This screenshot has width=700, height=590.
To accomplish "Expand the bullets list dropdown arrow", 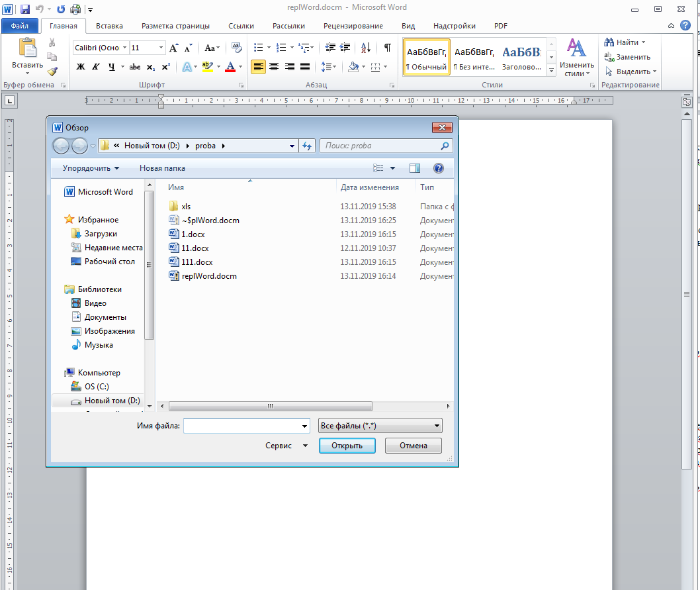I will point(269,48).
